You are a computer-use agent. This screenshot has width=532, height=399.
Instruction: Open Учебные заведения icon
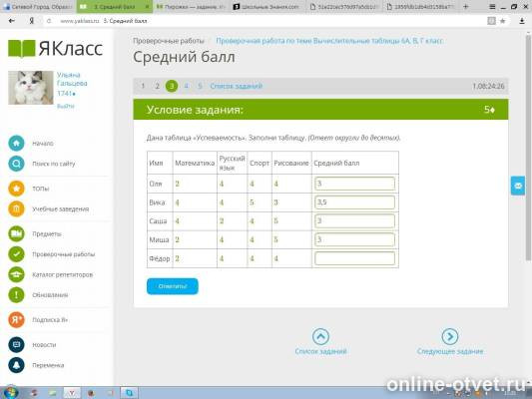[16, 209]
